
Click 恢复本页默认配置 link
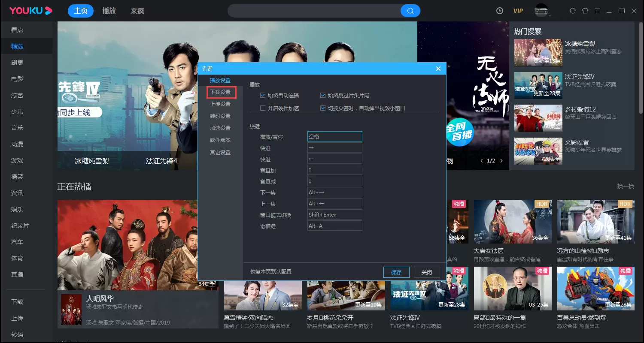pyautogui.click(x=271, y=272)
